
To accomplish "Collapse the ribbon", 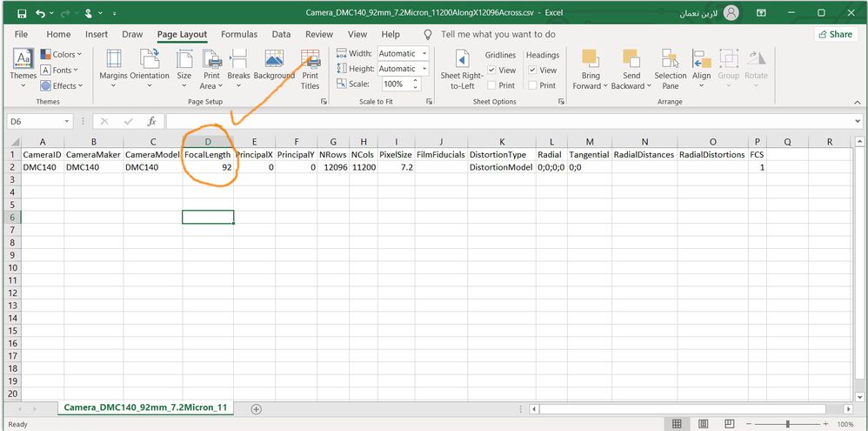I will 858,103.
